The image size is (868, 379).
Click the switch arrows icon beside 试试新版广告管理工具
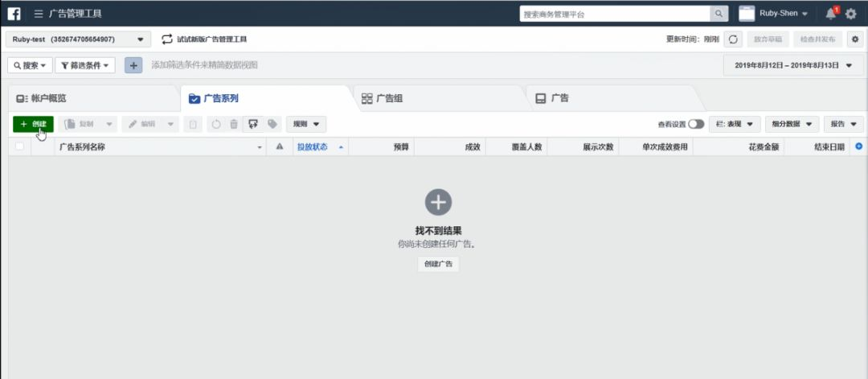pyautogui.click(x=167, y=39)
